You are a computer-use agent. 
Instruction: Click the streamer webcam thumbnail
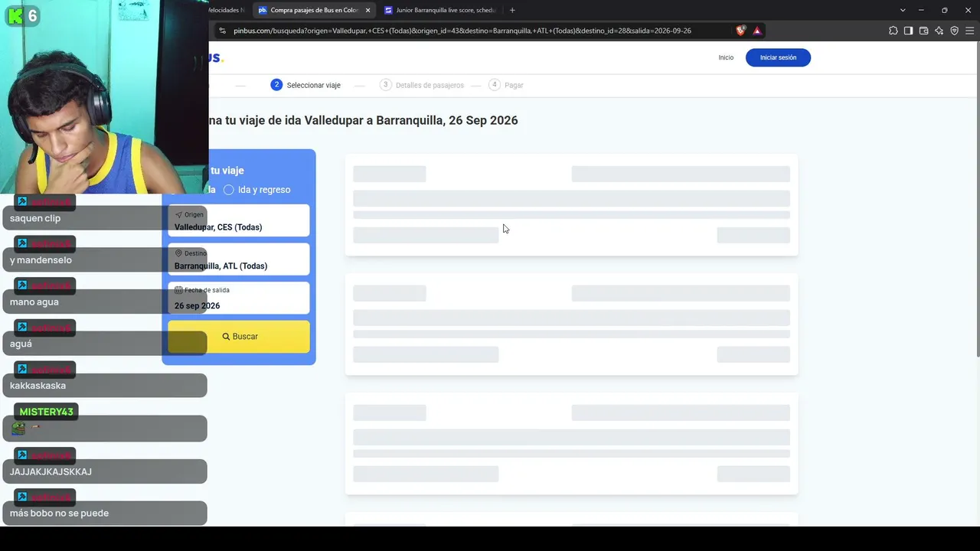pyautogui.click(x=104, y=97)
